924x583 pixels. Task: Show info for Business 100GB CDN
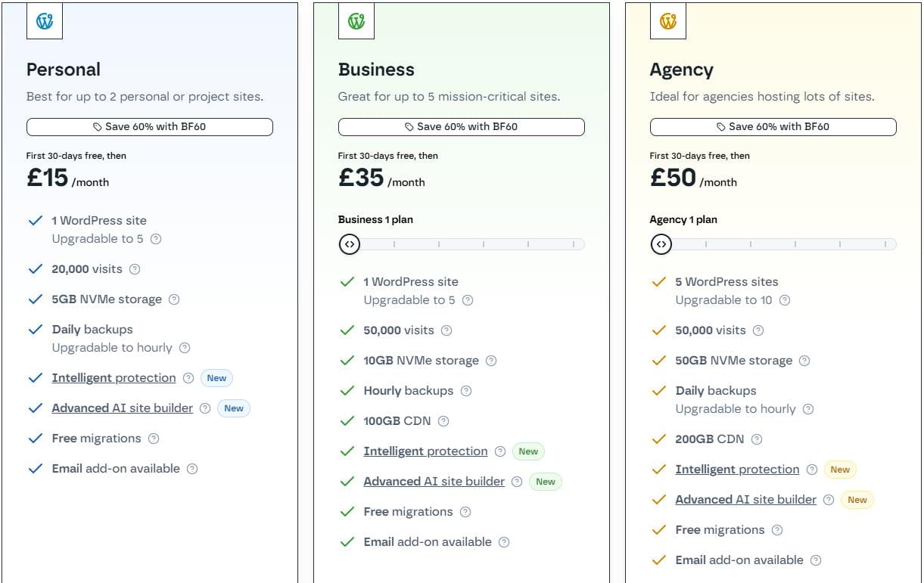pos(443,421)
